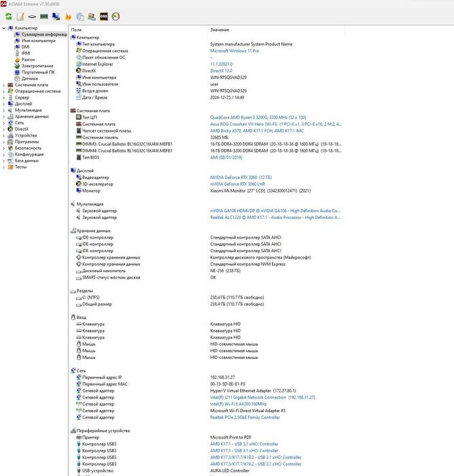Select База данных in the left tree

click(27, 160)
